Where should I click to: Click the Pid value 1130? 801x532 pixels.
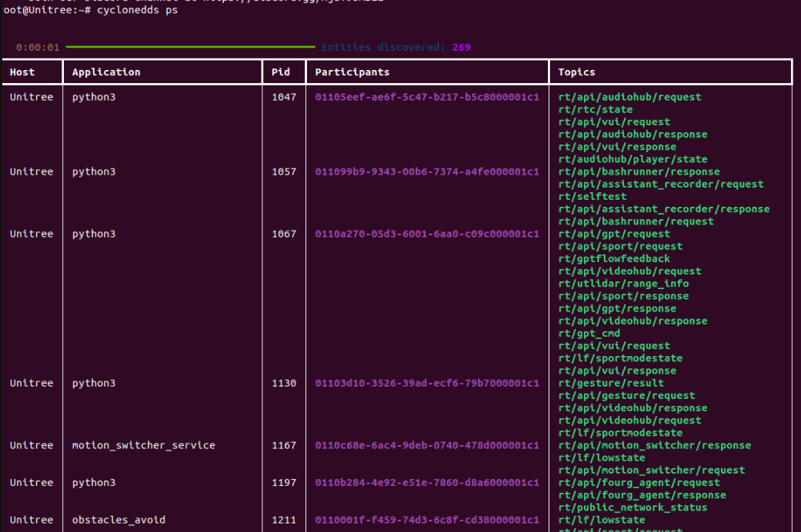[283, 383]
